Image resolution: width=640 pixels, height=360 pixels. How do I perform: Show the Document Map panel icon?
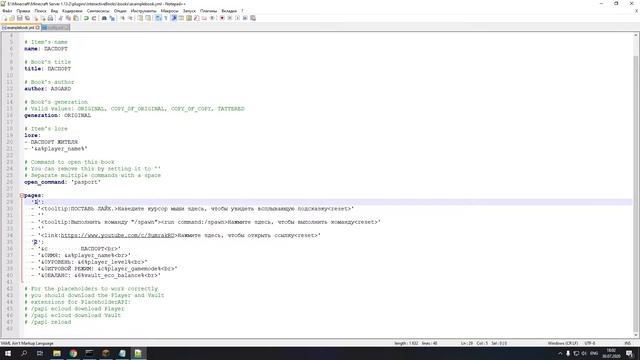pyautogui.click(x=189, y=18)
